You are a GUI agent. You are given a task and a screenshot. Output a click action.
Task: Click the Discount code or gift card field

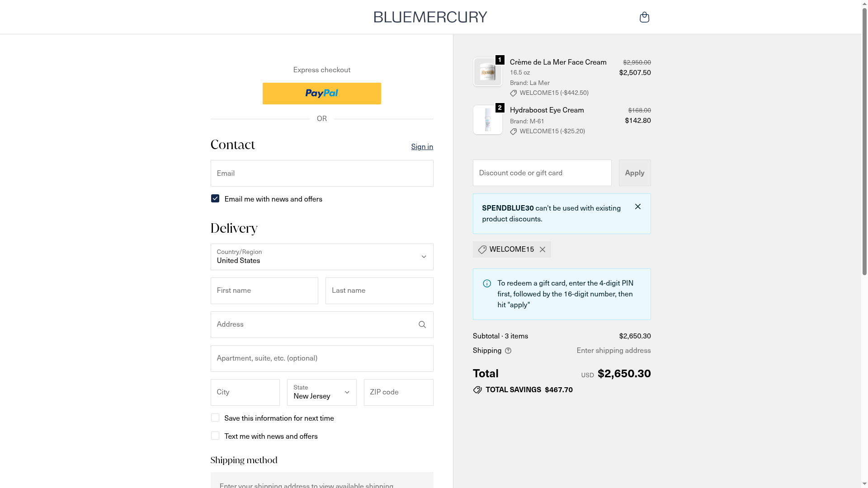(542, 173)
